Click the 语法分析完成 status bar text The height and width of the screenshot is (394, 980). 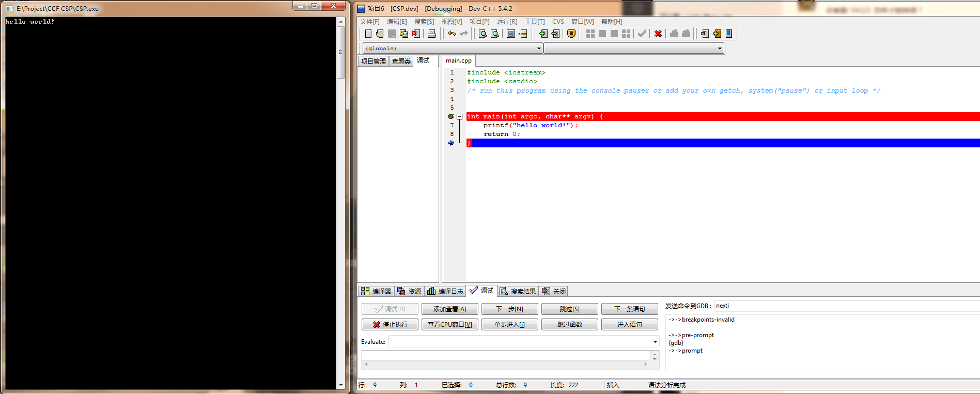point(667,385)
